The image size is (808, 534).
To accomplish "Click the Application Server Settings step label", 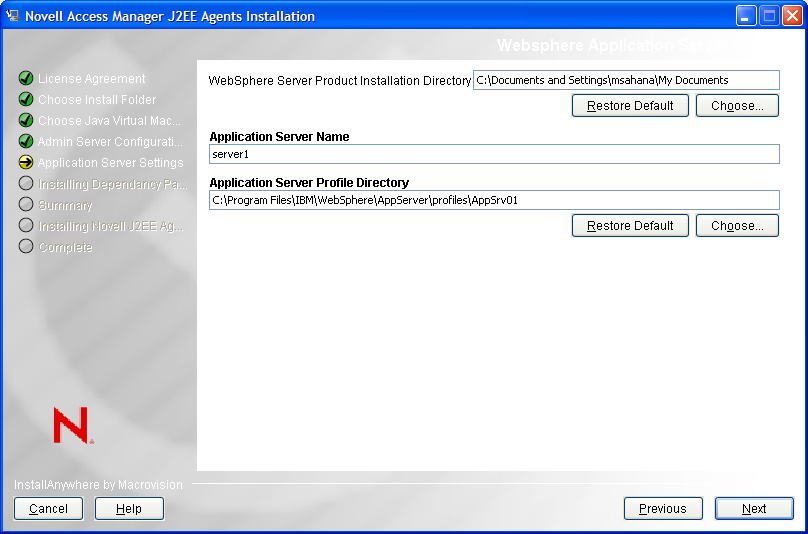I will click(x=111, y=163).
